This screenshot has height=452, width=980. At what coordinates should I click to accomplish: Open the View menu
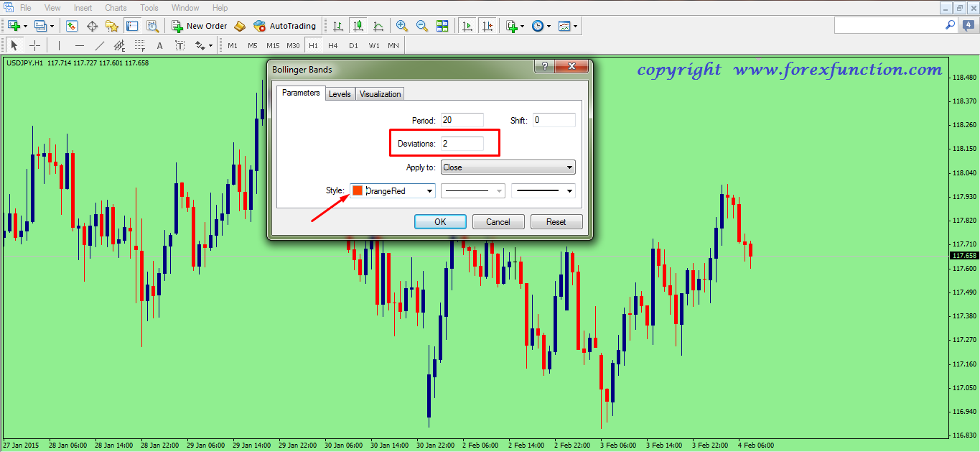(52, 8)
